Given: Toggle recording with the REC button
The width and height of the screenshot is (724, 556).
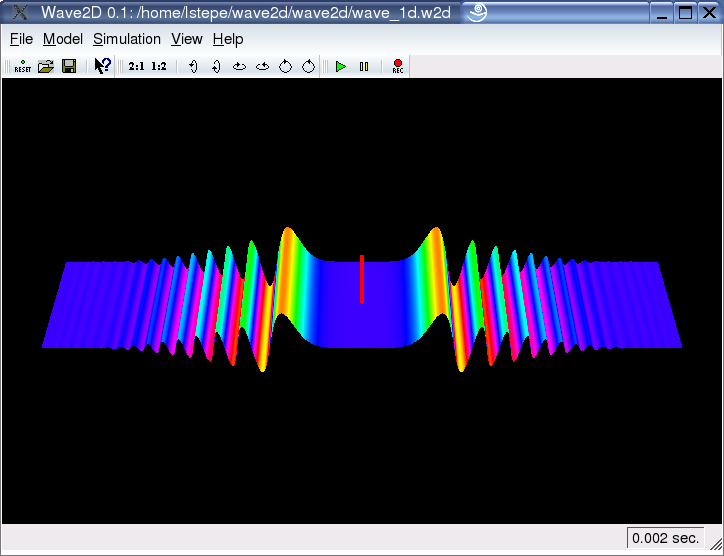Looking at the screenshot, I should pyautogui.click(x=397, y=67).
